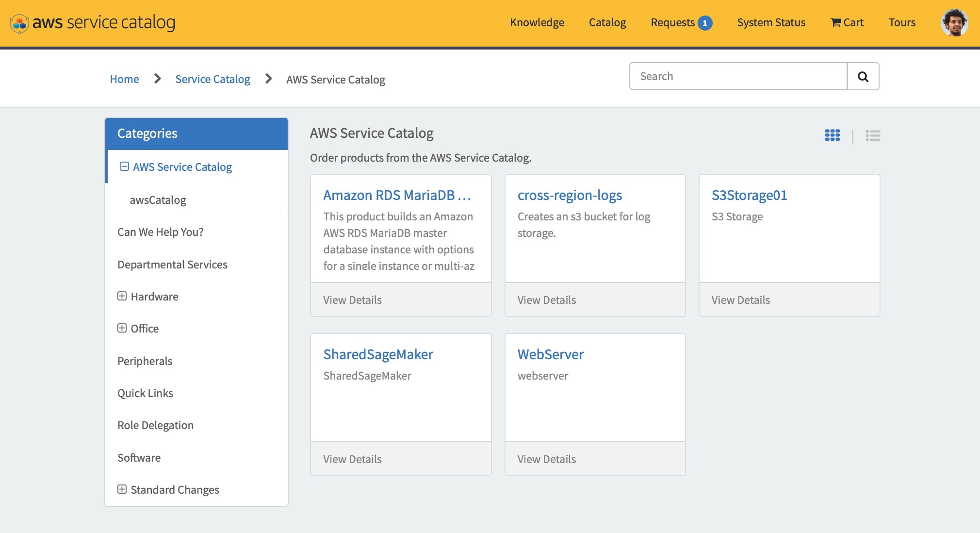Select the Departmental Services category
980x533 pixels.
172,265
